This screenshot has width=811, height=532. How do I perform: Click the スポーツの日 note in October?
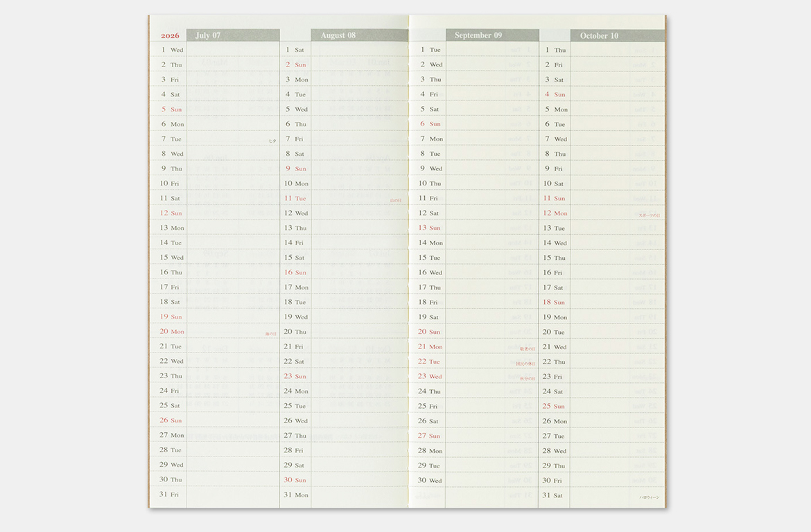coord(649,215)
